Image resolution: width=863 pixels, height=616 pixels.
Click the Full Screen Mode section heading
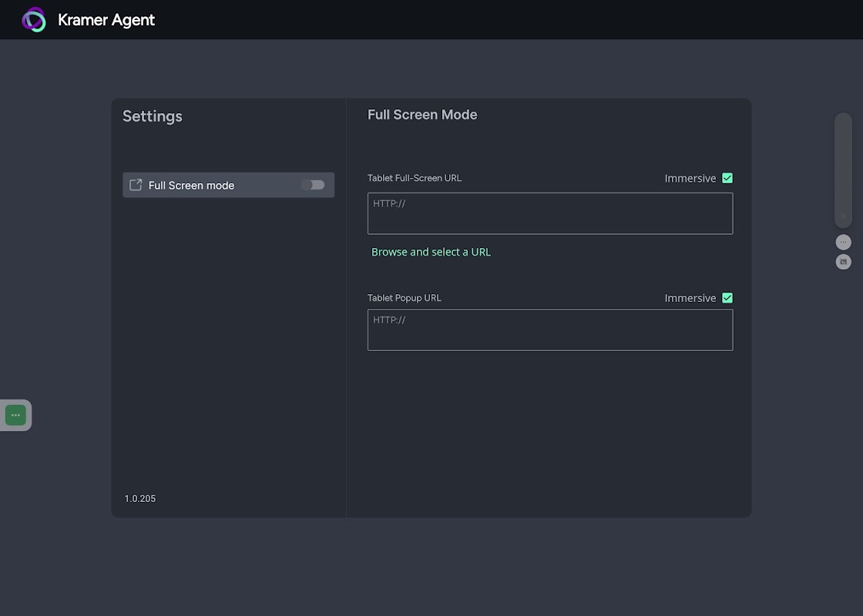point(422,115)
